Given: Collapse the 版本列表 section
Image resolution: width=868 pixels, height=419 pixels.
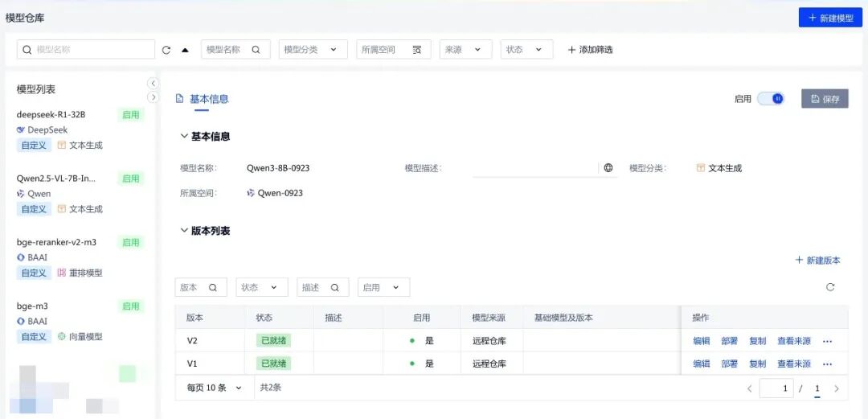Looking at the screenshot, I should point(185,231).
